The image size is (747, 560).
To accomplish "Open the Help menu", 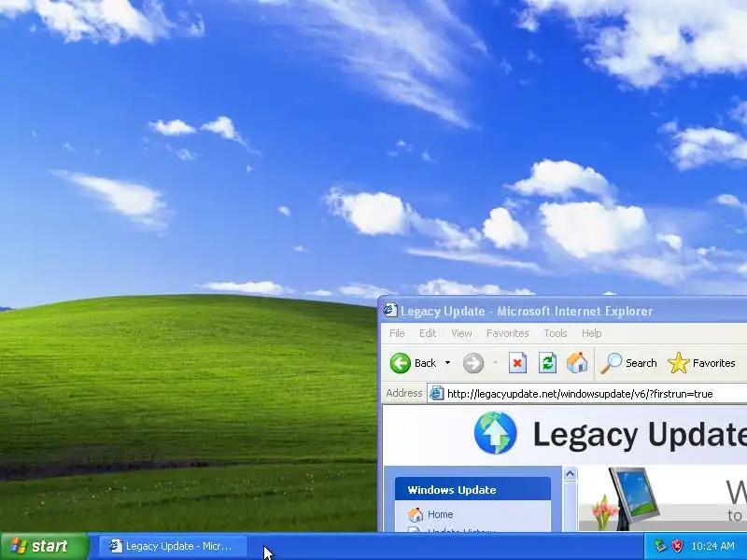I will point(591,333).
